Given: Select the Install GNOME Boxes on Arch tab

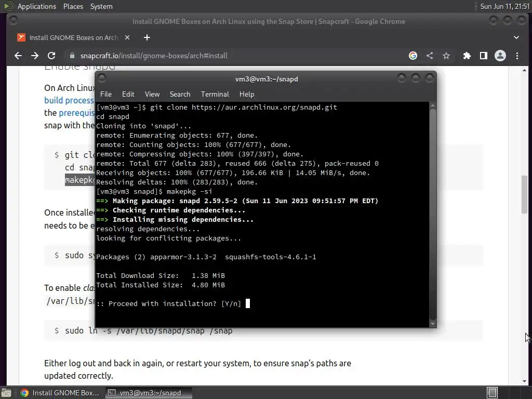Looking at the screenshot, I should coord(74,37).
